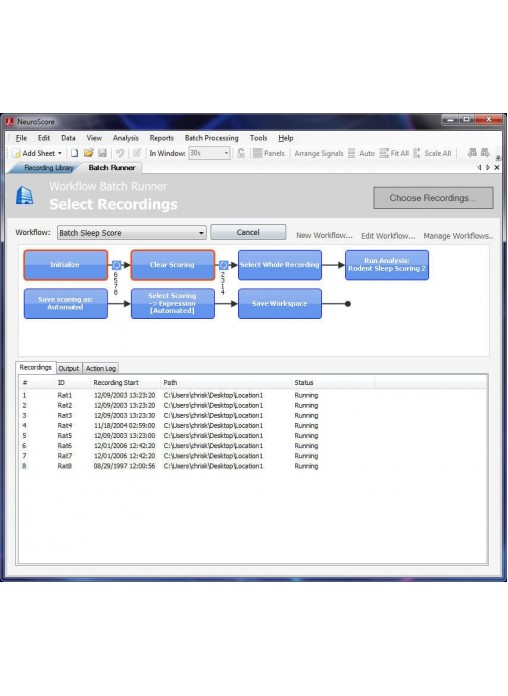The height and width of the screenshot is (696, 508).
Task: Select the Select Scoring Expression Automated step
Action: point(173,304)
